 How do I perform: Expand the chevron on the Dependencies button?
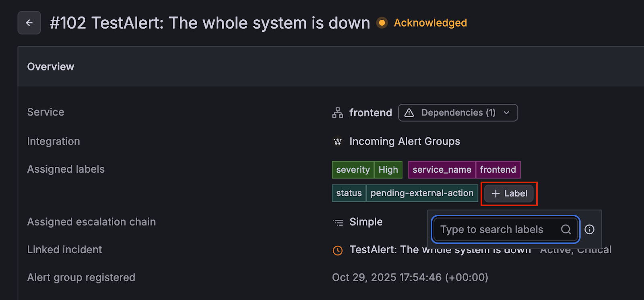point(506,113)
